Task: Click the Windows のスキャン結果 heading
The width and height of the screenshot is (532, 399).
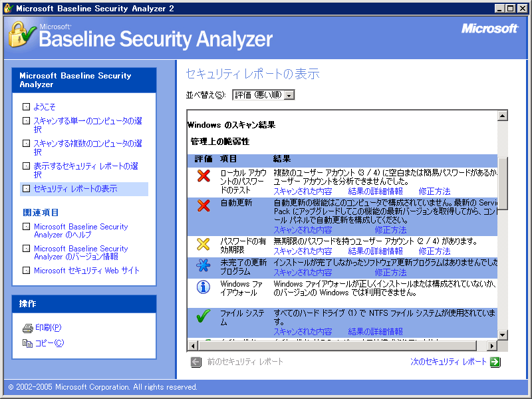Action: pyautogui.click(x=231, y=125)
